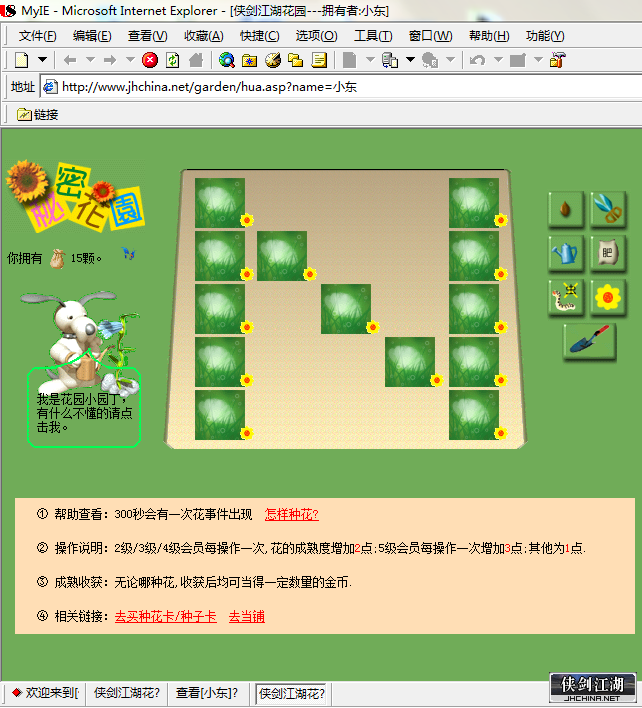Expand the Forward history dropdown arrow
The width and height of the screenshot is (642, 708).
130,59
